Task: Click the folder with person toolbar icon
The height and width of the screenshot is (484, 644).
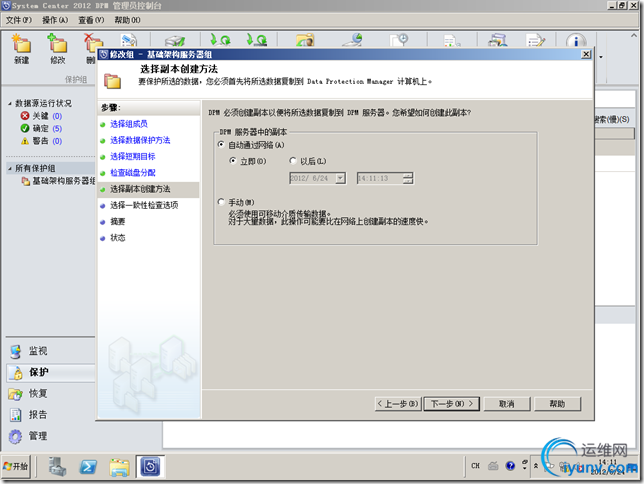Action: coord(305,40)
